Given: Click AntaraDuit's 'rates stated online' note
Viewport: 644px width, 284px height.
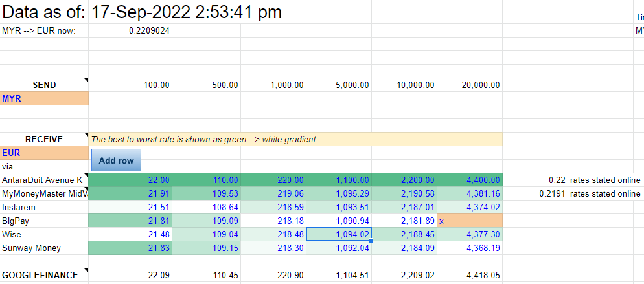Looking at the screenshot, I should pyautogui.click(x=605, y=180).
